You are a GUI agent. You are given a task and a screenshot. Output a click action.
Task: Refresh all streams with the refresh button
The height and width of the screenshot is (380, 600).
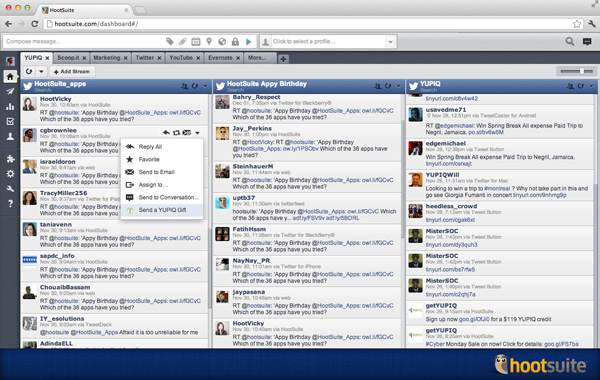pos(29,71)
